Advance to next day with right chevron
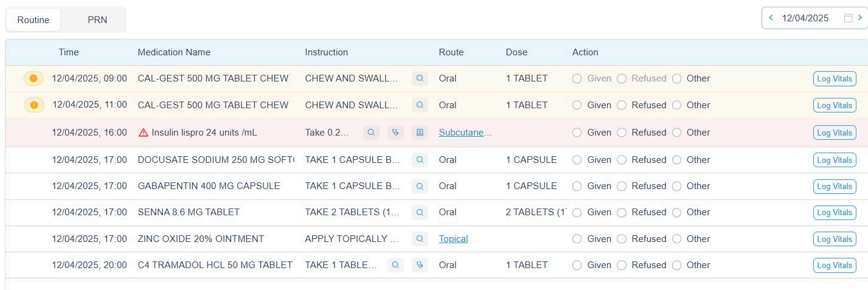 pyautogui.click(x=860, y=18)
